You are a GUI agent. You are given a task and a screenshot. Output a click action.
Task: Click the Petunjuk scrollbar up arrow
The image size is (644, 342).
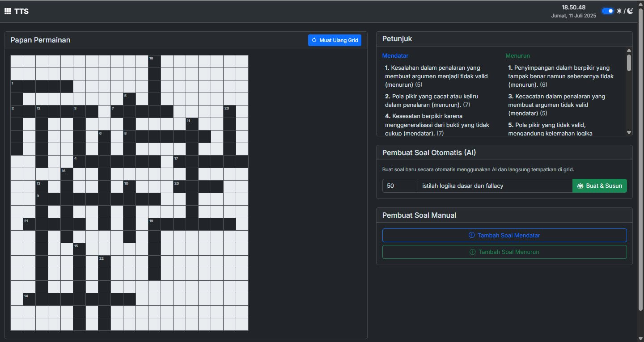tap(629, 51)
